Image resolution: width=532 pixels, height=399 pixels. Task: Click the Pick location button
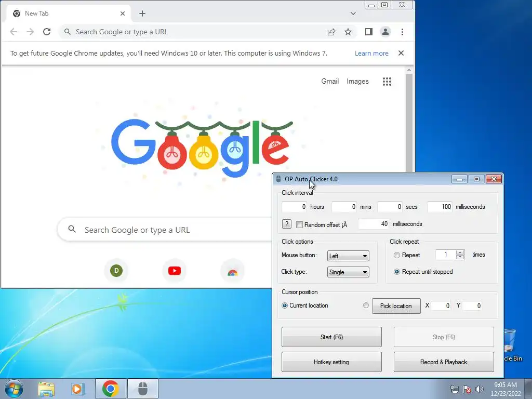[396, 305]
